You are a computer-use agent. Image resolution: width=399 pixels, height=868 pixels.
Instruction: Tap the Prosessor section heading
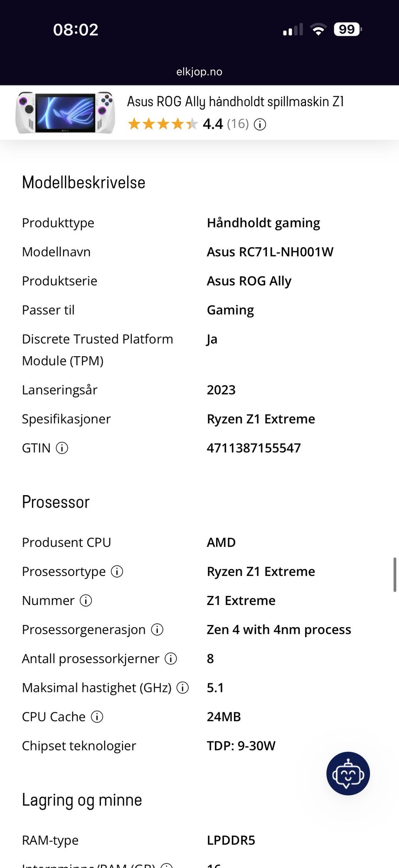(56, 502)
